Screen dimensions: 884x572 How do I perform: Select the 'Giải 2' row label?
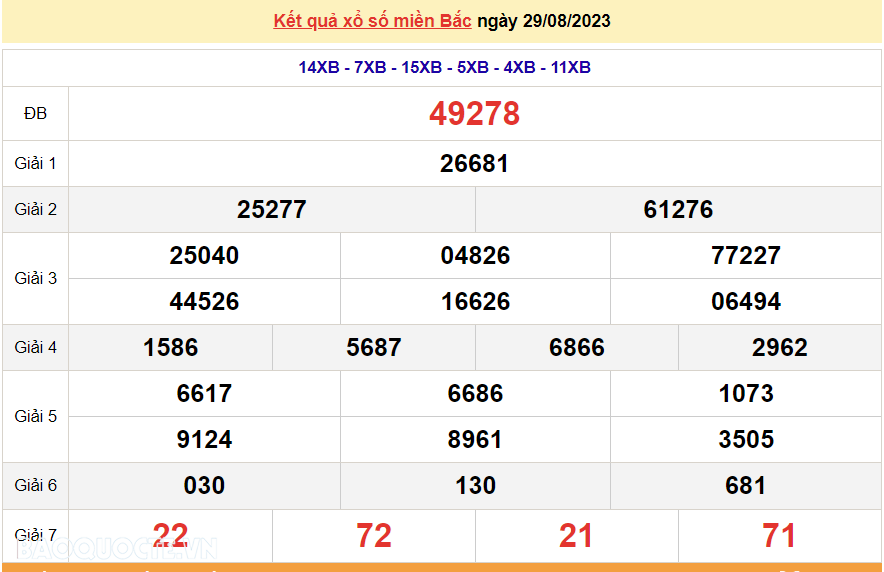point(35,209)
